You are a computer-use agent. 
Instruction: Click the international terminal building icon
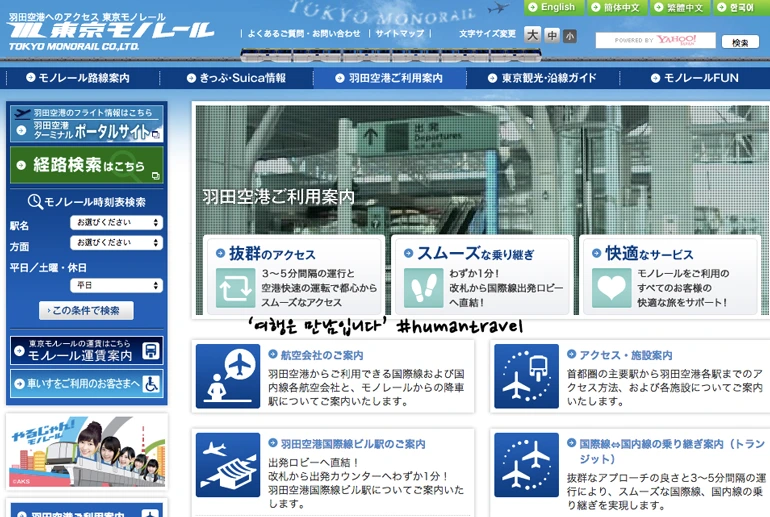228,465
